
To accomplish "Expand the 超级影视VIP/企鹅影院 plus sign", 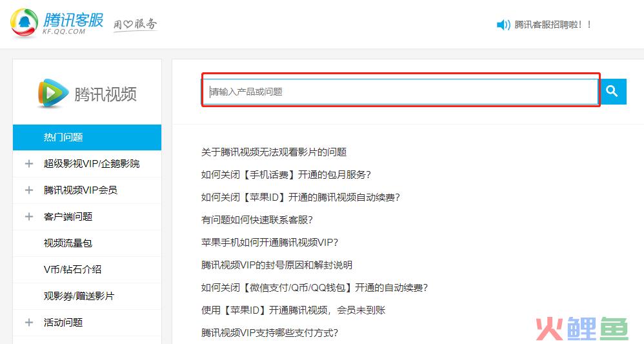I will tap(29, 163).
